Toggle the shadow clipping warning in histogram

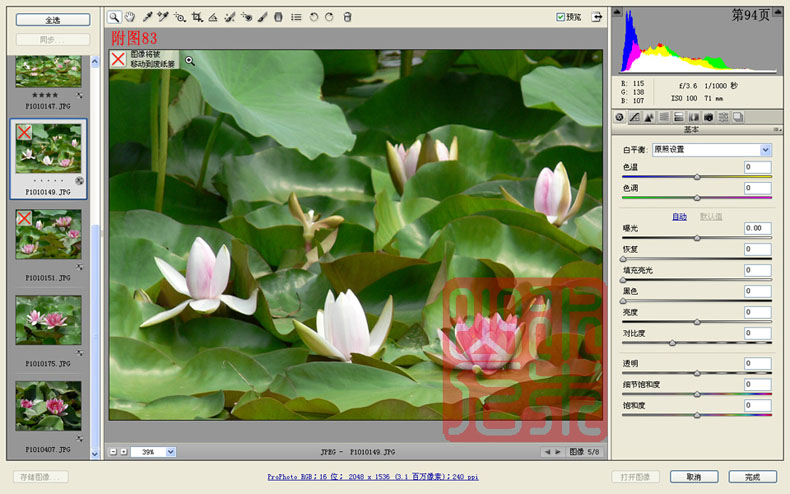coord(617,11)
